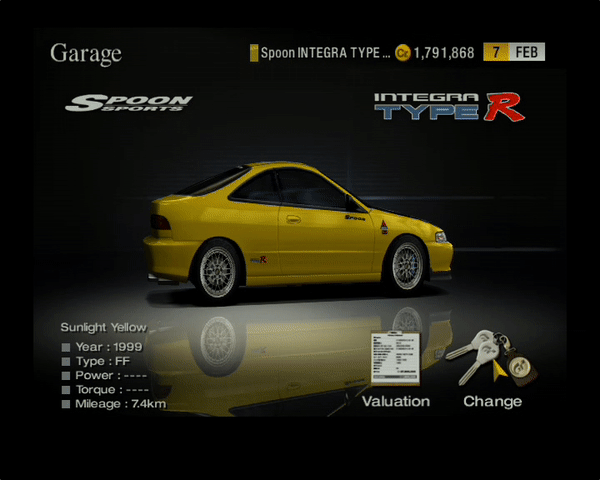Click the Garage title text
This screenshot has height=480, width=600.
[x=86, y=54]
